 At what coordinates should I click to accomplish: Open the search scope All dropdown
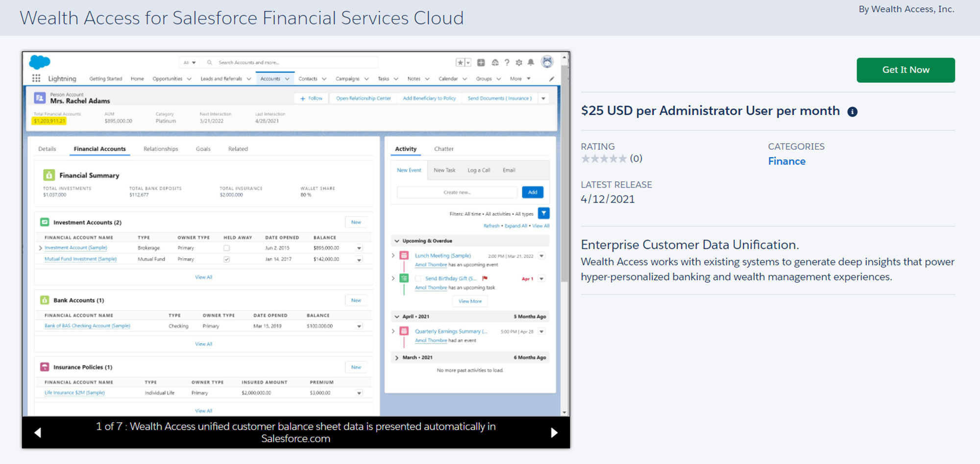(x=190, y=62)
